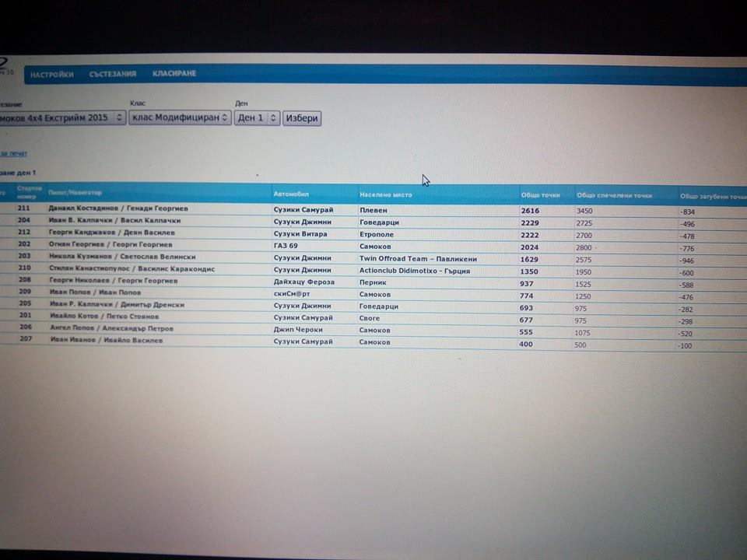Select row Никола Кузманов / Светослав Велински
Viewport: 747px width, 560px height.
point(373,257)
